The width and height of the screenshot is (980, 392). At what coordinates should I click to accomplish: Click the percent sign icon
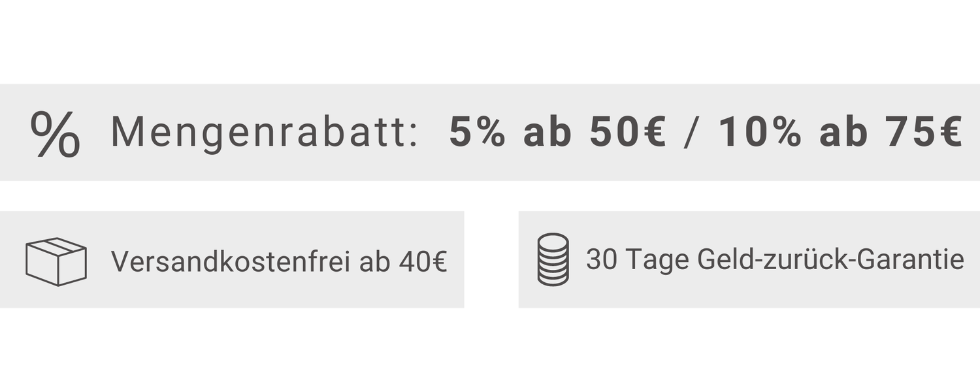[x=56, y=133]
